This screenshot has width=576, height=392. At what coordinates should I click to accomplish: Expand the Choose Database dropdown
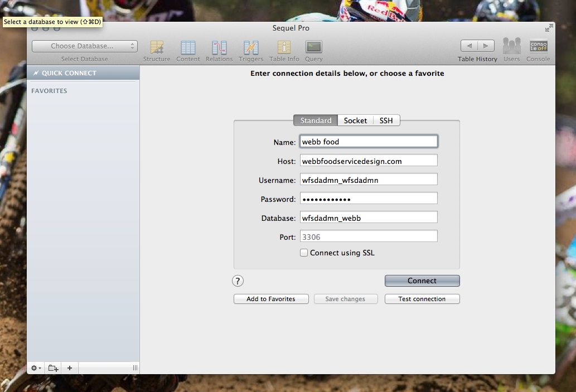coord(85,46)
